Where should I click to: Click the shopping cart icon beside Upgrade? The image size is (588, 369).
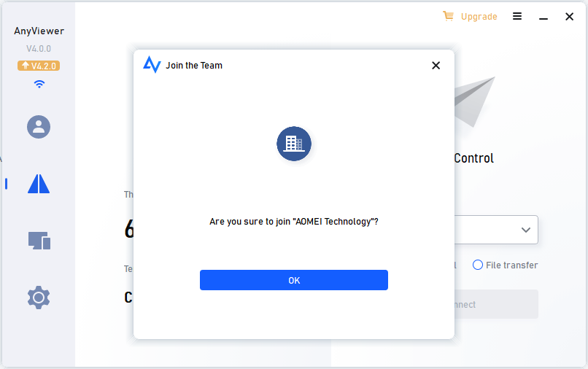pos(448,16)
